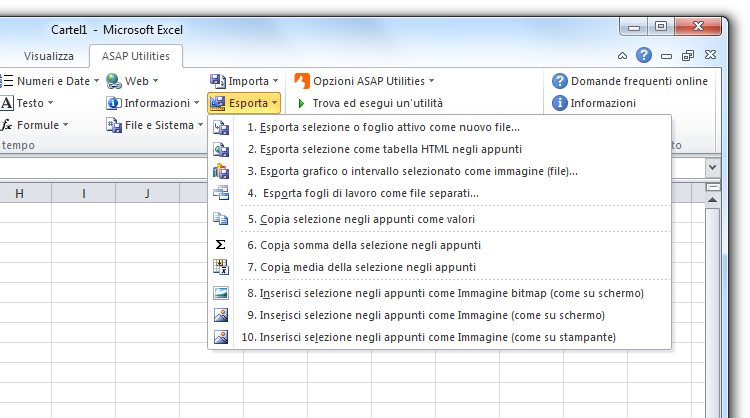The height and width of the screenshot is (418, 750).
Task: Click the blue info icon beside Informazioni on the right
Action: click(560, 103)
